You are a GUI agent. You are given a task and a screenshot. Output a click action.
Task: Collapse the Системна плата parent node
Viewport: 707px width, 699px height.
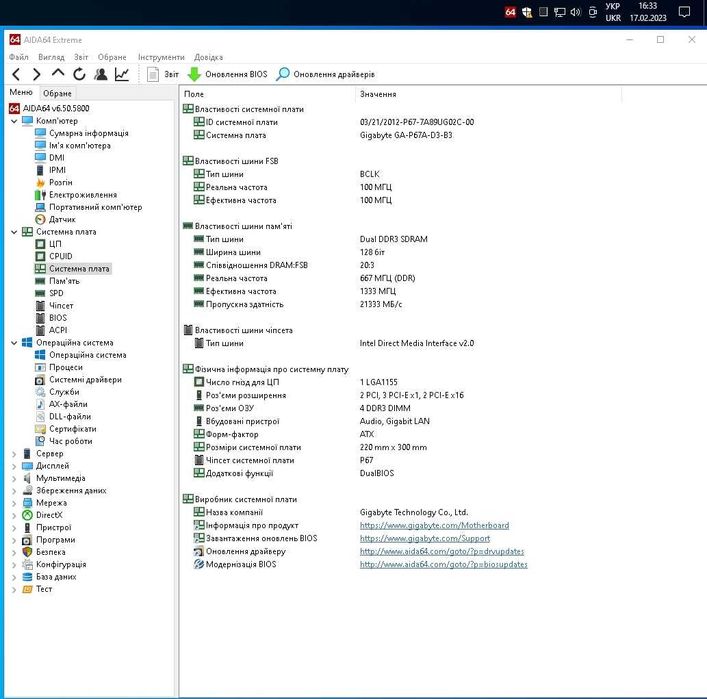click(x=14, y=232)
